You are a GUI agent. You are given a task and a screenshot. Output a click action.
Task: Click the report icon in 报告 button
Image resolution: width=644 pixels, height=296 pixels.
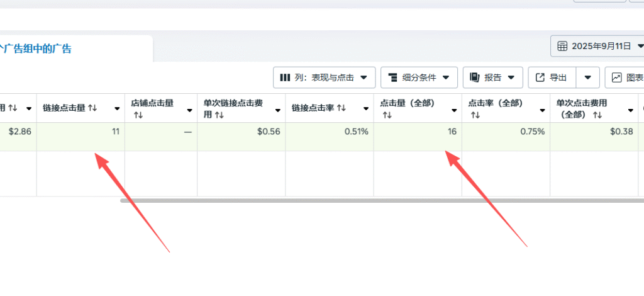click(x=474, y=77)
